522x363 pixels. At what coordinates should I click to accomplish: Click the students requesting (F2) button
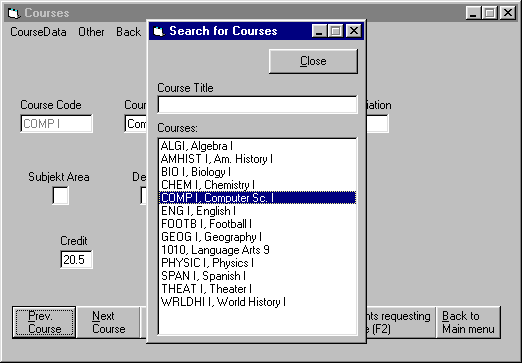(x=401, y=322)
